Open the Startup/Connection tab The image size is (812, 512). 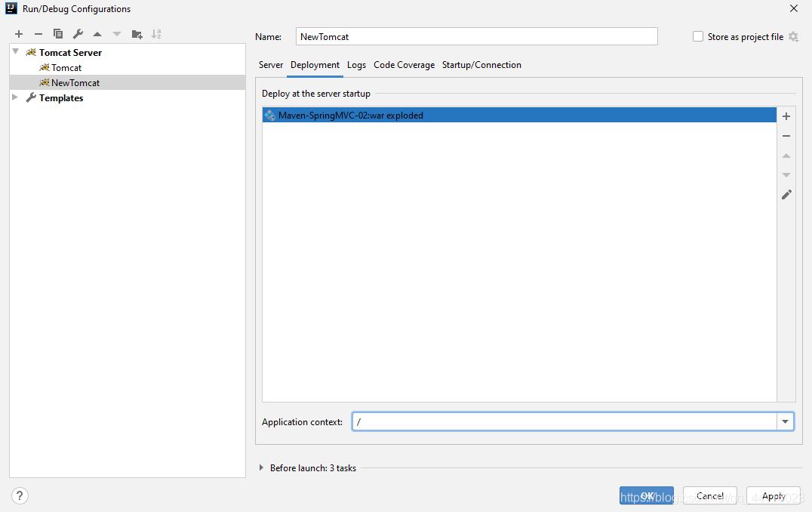pyautogui.click(x=481, y=65)
